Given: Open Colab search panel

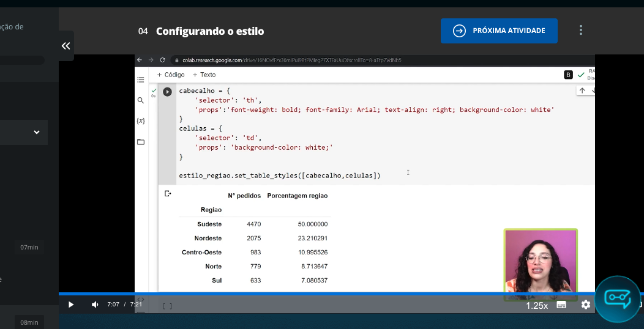Looking at the screenshot, I should point(141,100).
